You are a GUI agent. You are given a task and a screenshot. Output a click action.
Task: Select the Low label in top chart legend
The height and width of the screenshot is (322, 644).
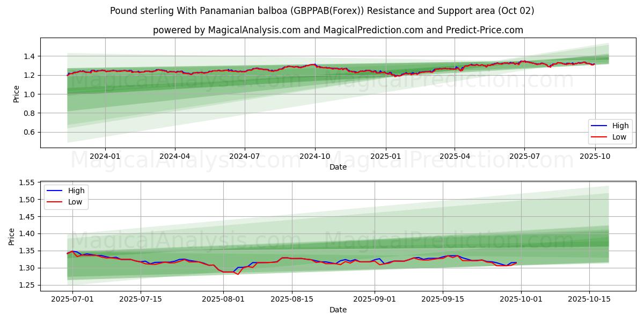pyautogui.click(x=620, y=137)
